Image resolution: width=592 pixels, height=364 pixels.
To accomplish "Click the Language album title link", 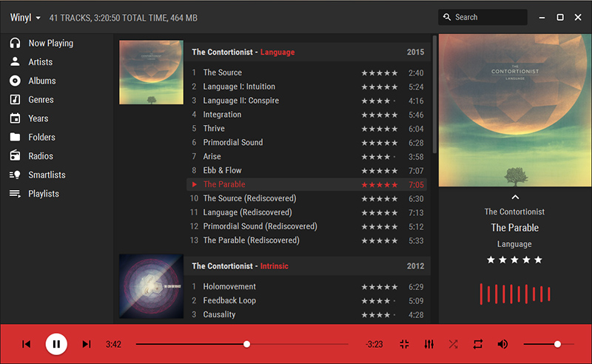I will pyautogui.click(x=277, y=52).
